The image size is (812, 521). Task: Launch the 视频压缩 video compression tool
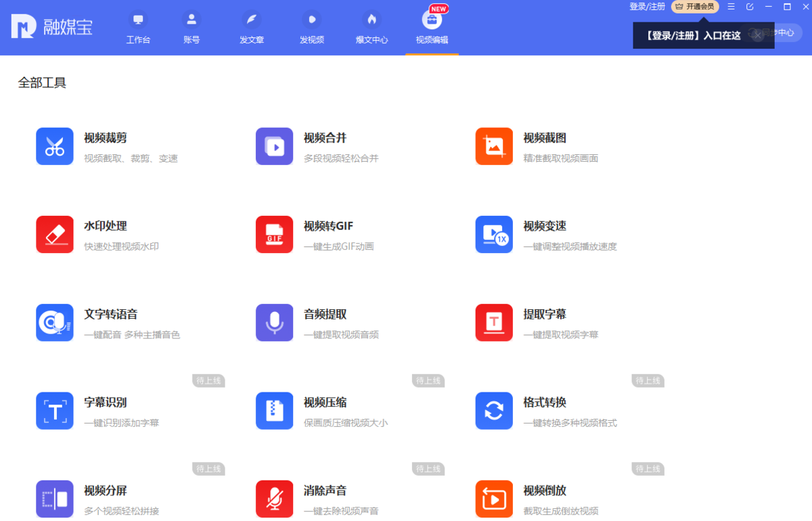315,411
